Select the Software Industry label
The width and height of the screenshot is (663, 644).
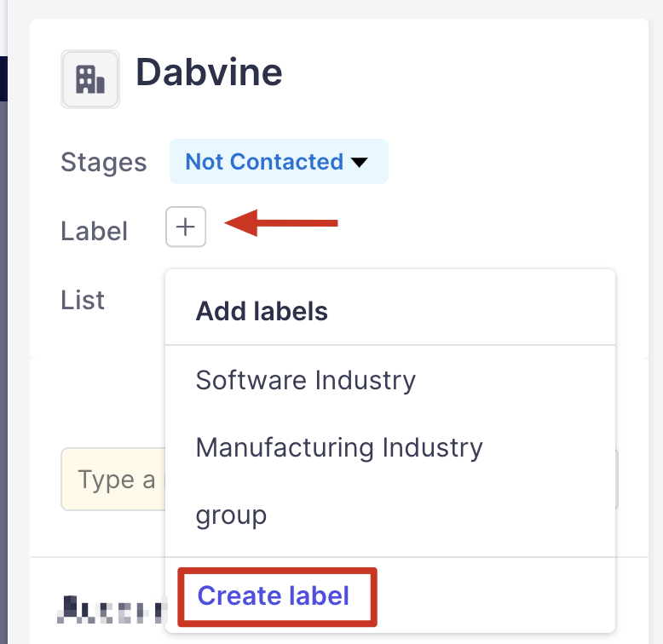tap(305, 380)
